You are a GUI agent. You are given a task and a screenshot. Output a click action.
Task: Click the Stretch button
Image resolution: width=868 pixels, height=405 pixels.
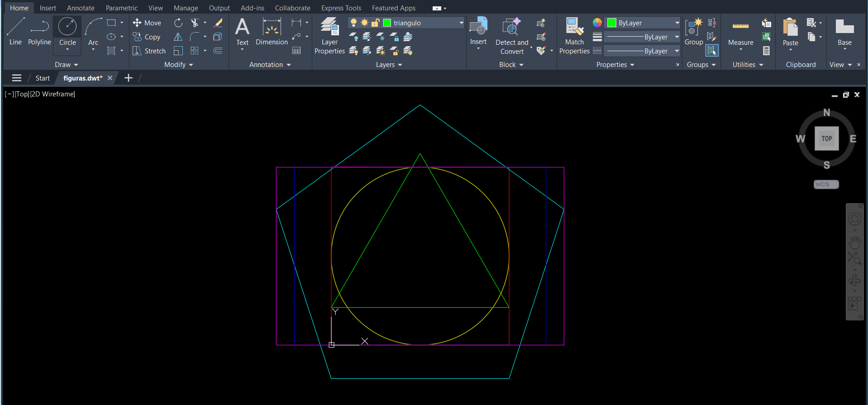coord(149,51)
